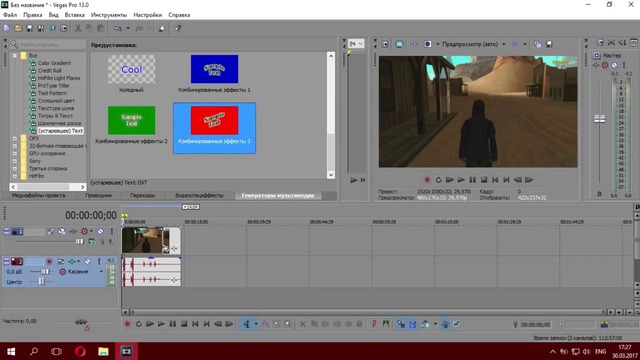Viewport: 640px width, 360px height.
Task: Open the Касание automation mode dropdown
Action: pyautogui.click(x=101, y=271)
